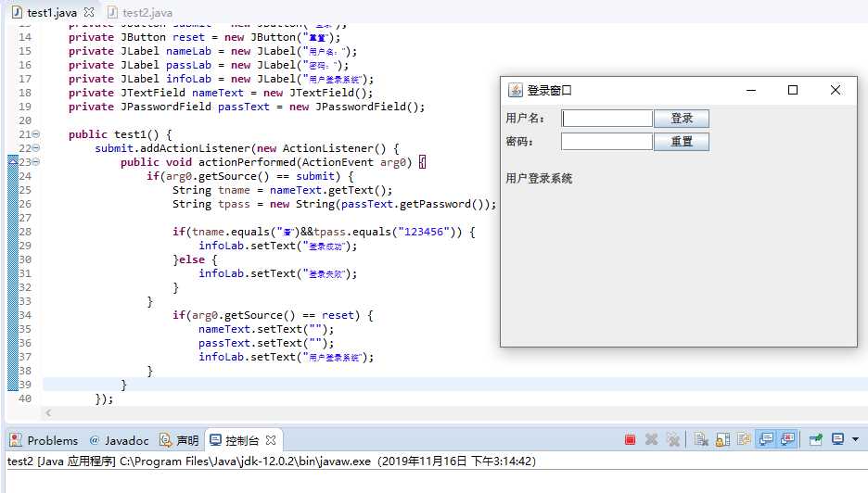This screenshot has width=868, height=493.
Task: Click Remove All Terminated Launches double-X icon
Action: pos(672,440)
